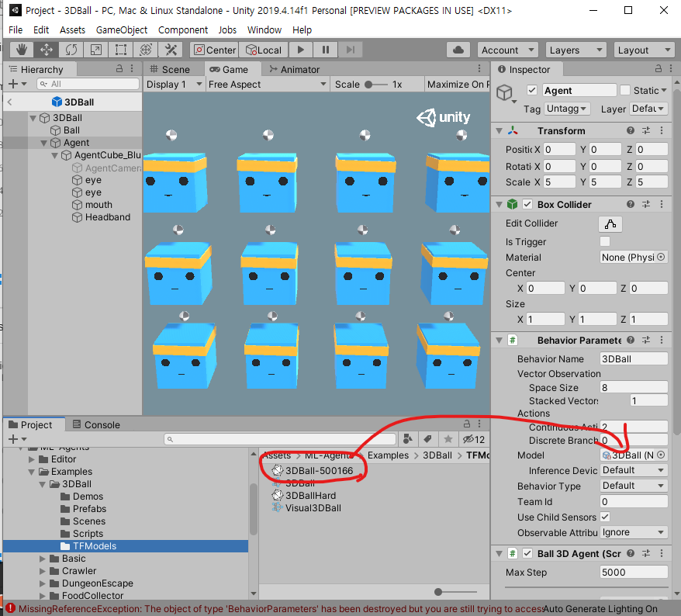The width and height of the screenshot is (681, 616).
Task: Open the Layout dropdown
Action: pos(644,50)
